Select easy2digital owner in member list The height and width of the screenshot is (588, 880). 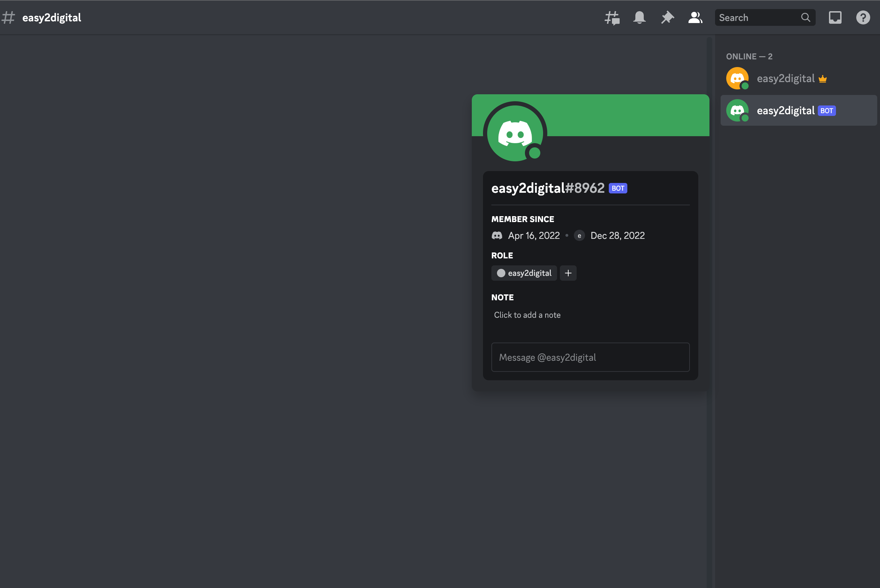[x=785, y=78]
